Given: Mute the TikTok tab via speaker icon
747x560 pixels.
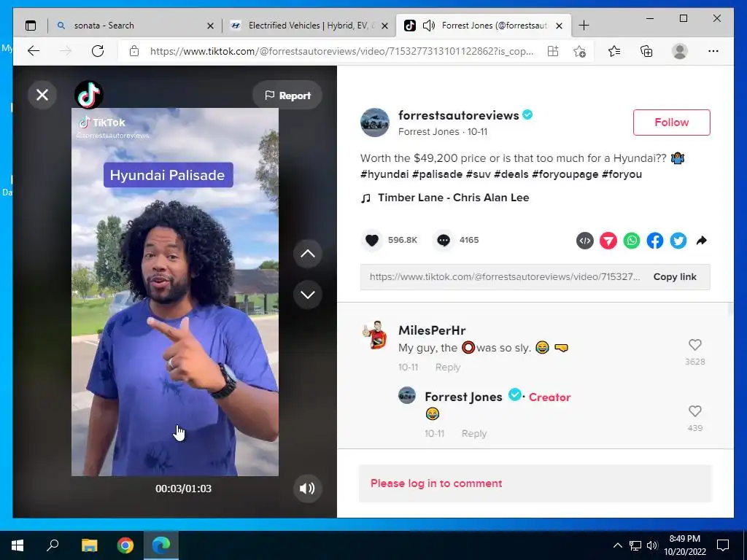Looking at the screenshot, I should [429, 26].
